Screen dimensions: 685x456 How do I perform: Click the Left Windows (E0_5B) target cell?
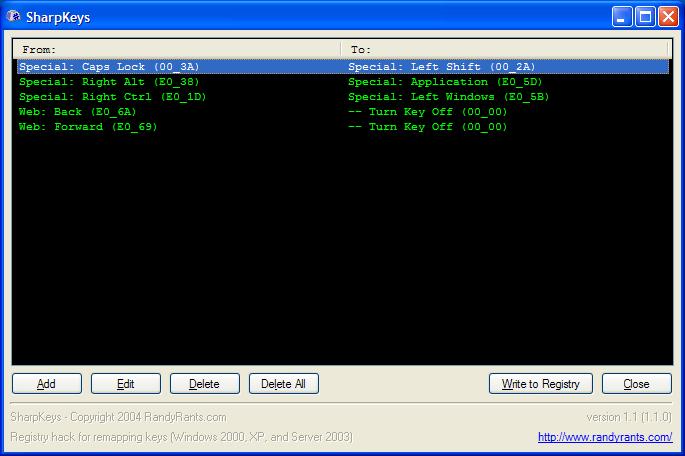coord(448,97)
